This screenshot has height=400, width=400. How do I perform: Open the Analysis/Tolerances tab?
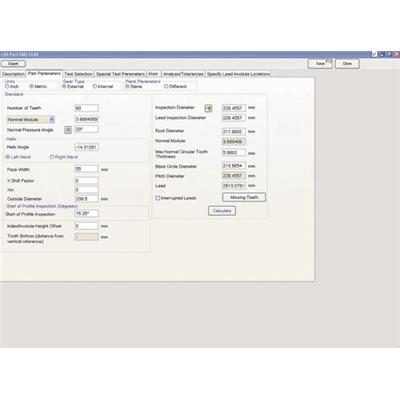click(183, 74)
